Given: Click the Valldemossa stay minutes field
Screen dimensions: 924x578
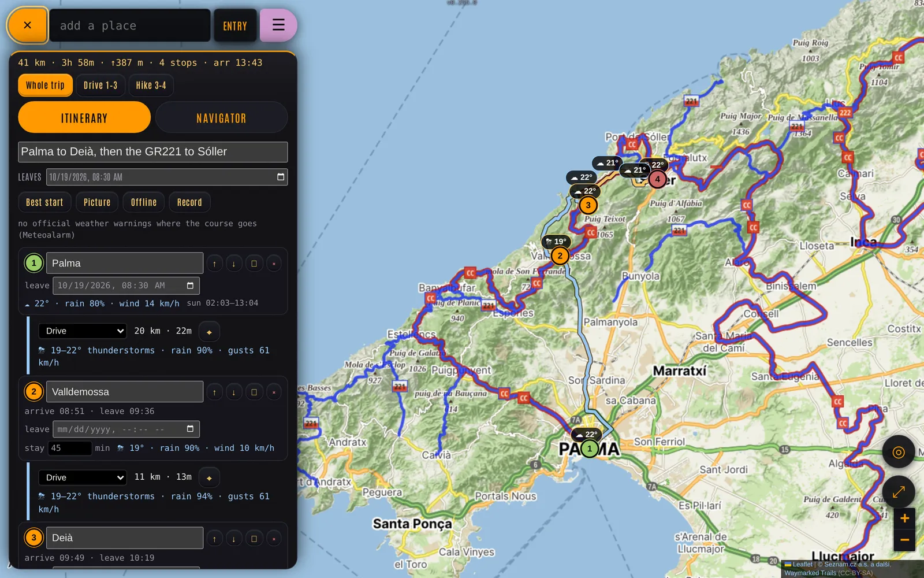Looking at the screenshot, I should (70, 448).
